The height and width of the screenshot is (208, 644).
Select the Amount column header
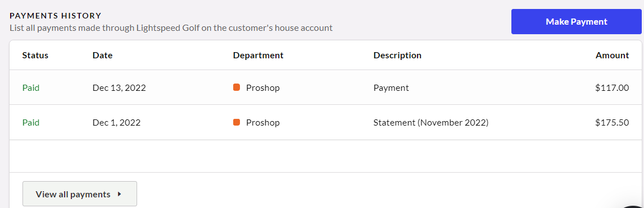point(612,56)
